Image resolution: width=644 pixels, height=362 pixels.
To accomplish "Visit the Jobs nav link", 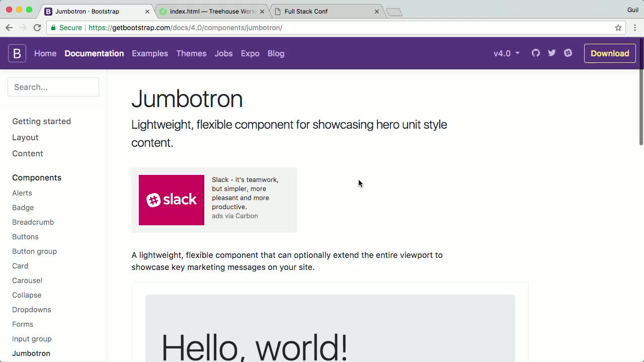I will click(x=223, y=53).
